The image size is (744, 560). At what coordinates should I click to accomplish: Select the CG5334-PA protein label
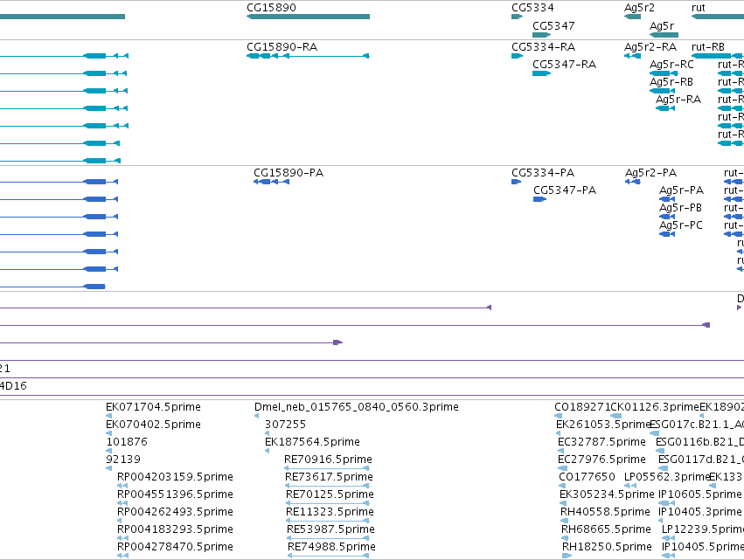(x=543, y=173)
